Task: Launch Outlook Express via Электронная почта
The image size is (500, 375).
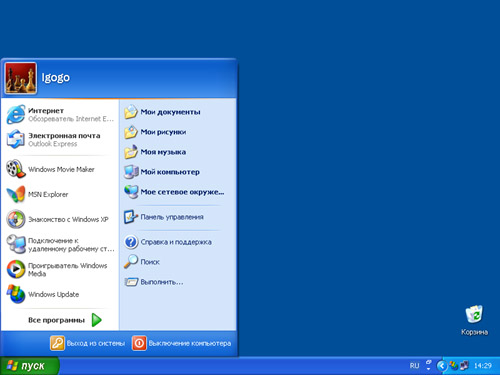Action: click(x=60, y=139)
